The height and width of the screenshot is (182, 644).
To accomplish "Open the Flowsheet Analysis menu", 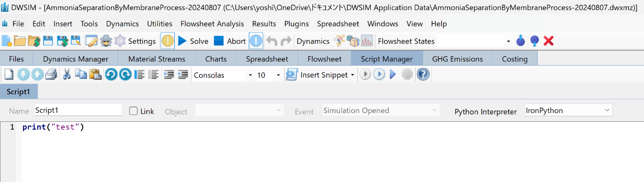I will (x=213, y=24).
